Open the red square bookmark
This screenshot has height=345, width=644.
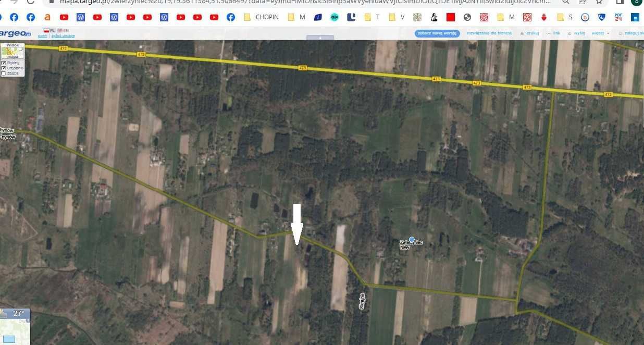(451, 17)
